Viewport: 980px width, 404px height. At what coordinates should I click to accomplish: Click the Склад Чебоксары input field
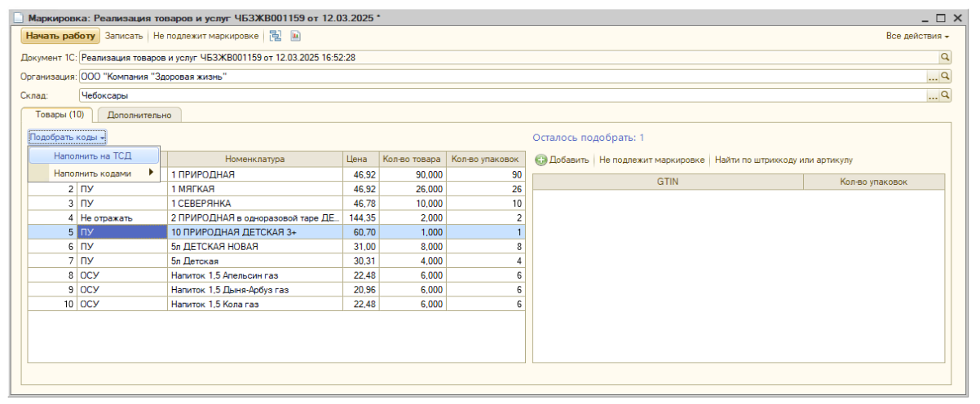[x=503, y=94]
